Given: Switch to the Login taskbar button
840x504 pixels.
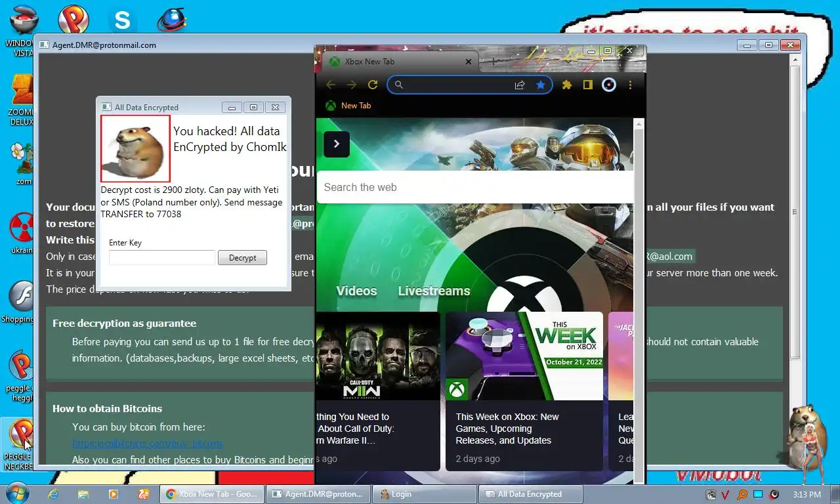Looking at the screenshot, I should point(425,494).
